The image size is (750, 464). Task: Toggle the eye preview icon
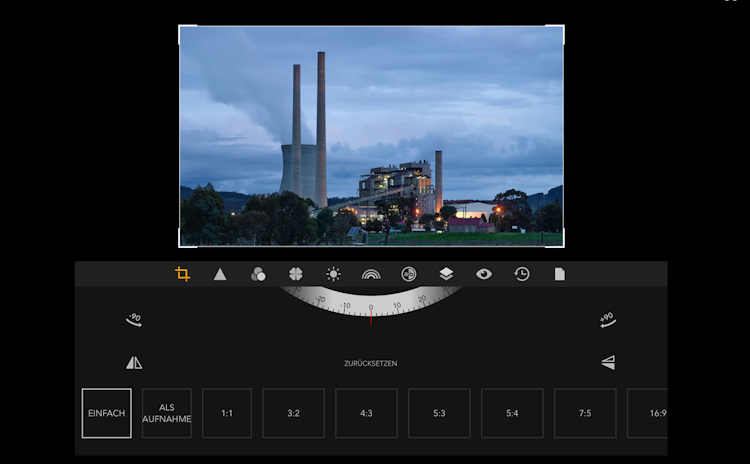click(x=484, y=274)
